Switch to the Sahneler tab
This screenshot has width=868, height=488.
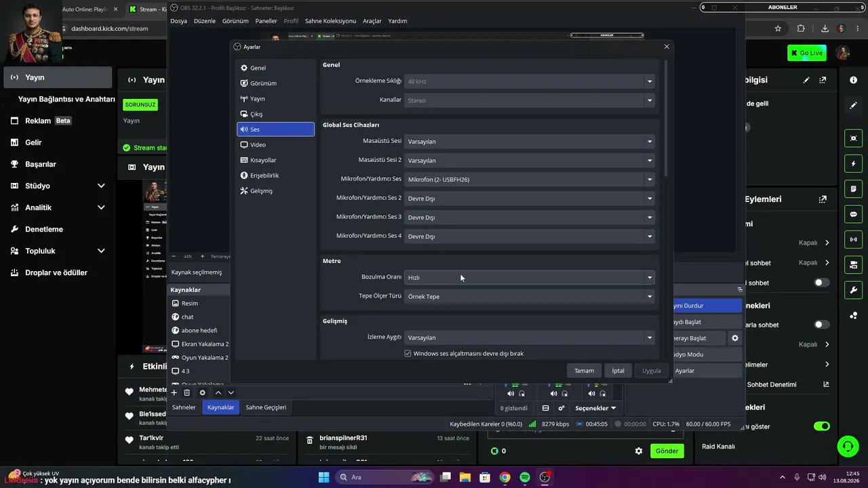coord(184,407)
